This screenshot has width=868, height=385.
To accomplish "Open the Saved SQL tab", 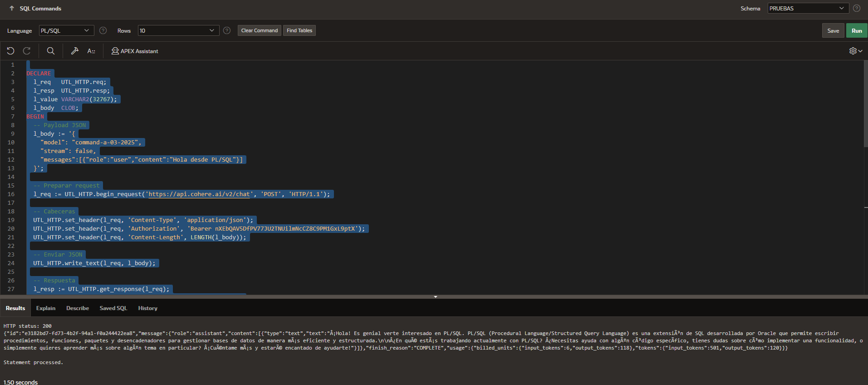I will [x=113, y=308].
